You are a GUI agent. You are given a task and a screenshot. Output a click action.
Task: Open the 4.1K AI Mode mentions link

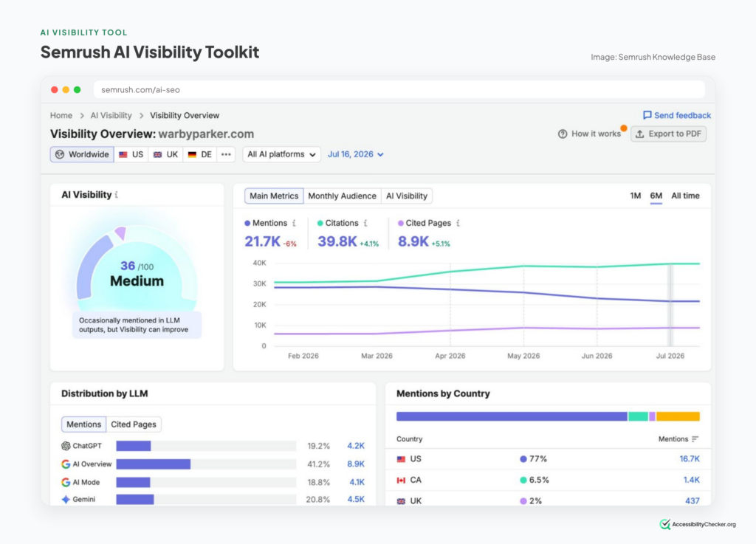pyautogui.click(x=357, y=482)
